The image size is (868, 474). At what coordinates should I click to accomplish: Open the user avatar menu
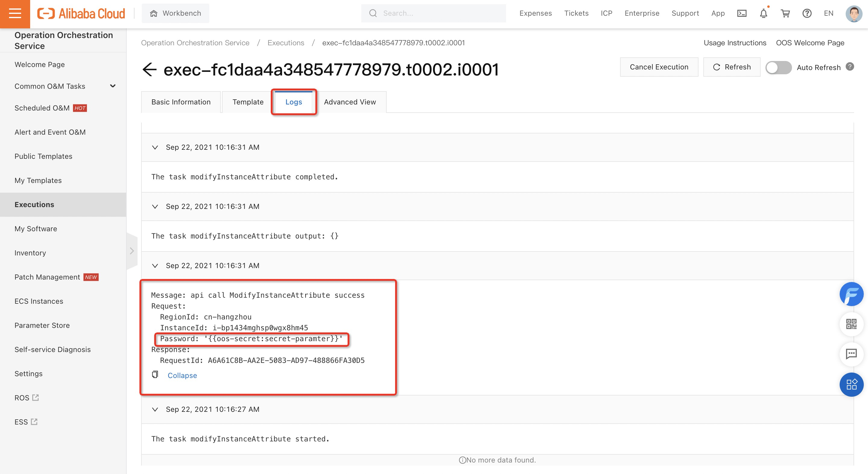pyautogui.click(x=854, y=14)
